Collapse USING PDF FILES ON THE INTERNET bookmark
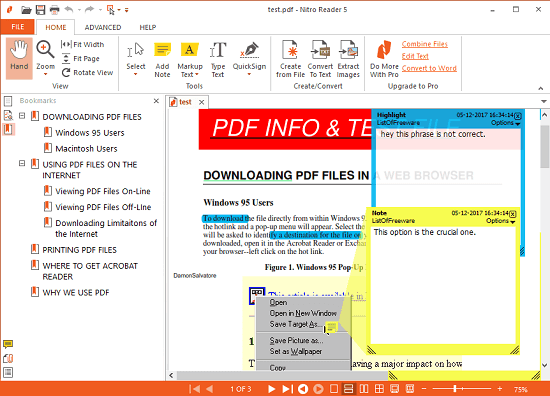Screen dimensions: 550x396 [22, 163]
